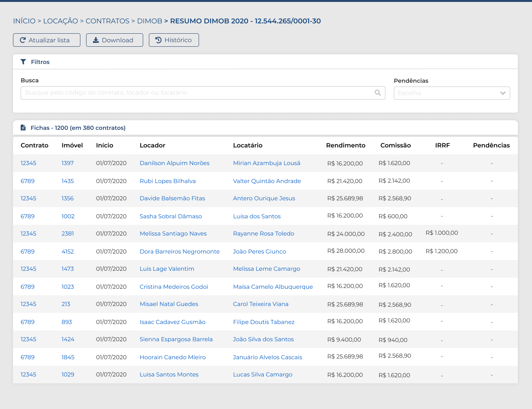This screenshot has width=532, height=409.
Task: Open locador Danilson Alpuim Norões
Action: (175, 163)
